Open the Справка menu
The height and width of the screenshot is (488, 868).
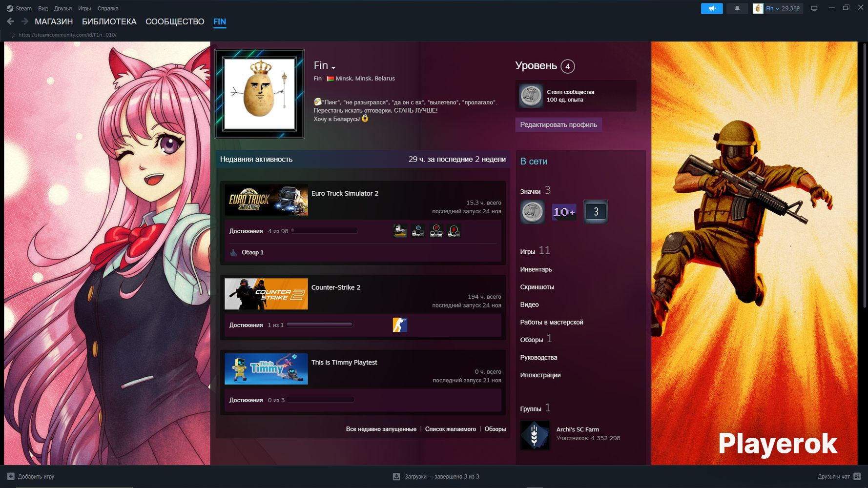coord(108,8)
